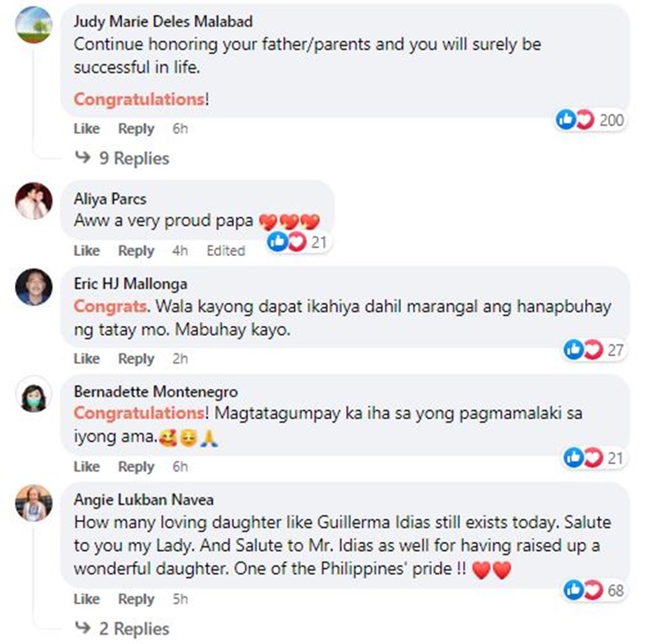This screenshot has width=664, height=644.
Task: Like Eric HJ Mallonga's comment
Action: tap(87, 359)
